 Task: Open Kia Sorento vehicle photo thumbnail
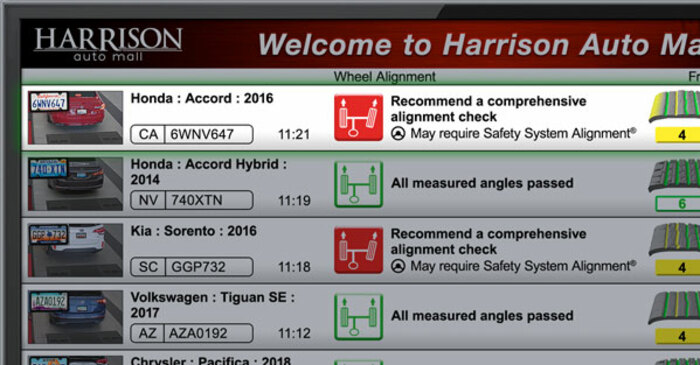pos(75,250)
